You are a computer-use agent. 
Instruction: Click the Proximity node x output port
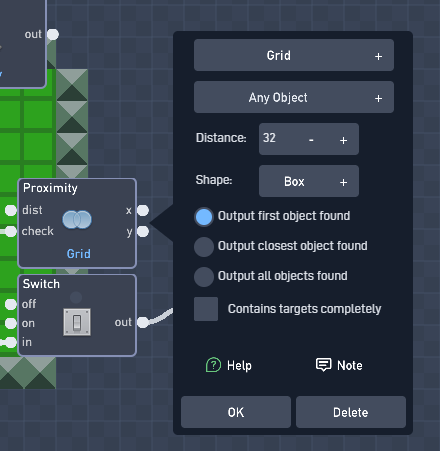(143, 210)
